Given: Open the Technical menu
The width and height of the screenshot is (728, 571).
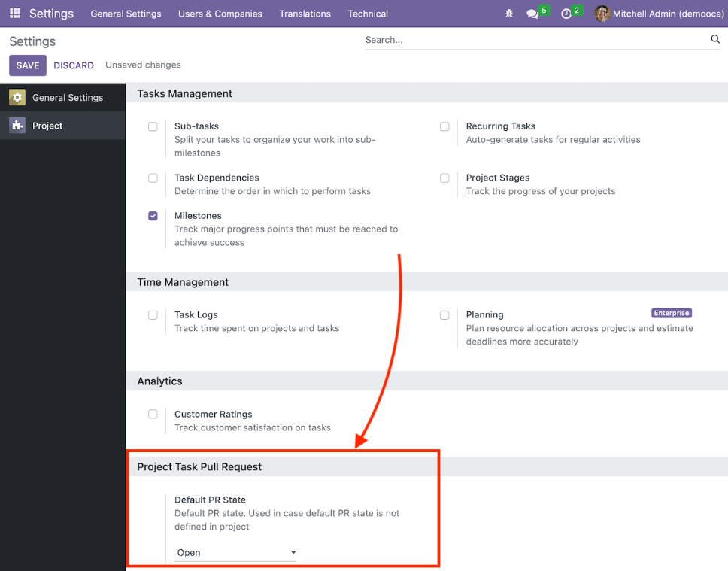Looking at the screenshot, I should pos(367,13).
